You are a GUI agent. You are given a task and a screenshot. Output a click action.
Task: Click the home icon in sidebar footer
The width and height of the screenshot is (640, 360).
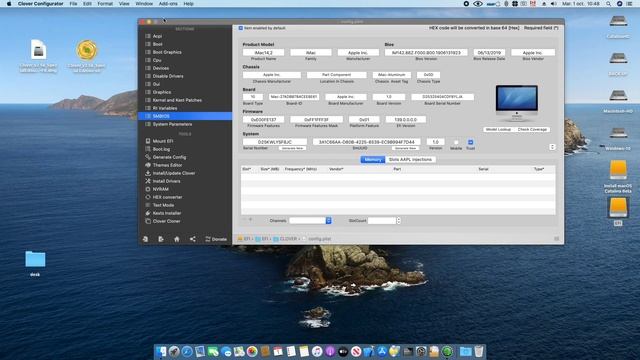[177, 239]
